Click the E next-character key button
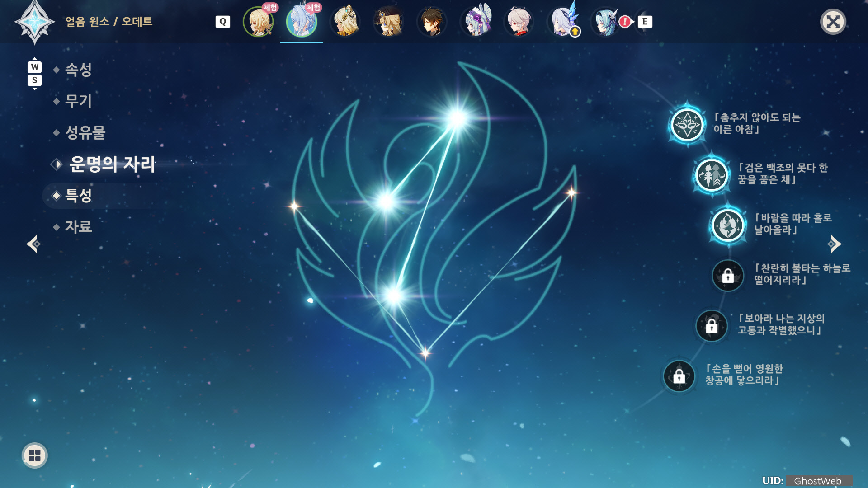868x488 pixels. (x=645, y=21)
